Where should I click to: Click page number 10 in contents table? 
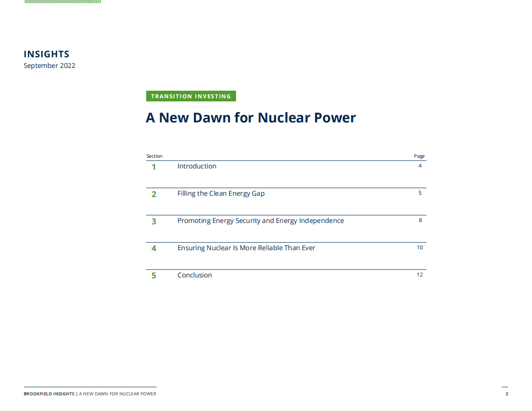pos(419,247)
